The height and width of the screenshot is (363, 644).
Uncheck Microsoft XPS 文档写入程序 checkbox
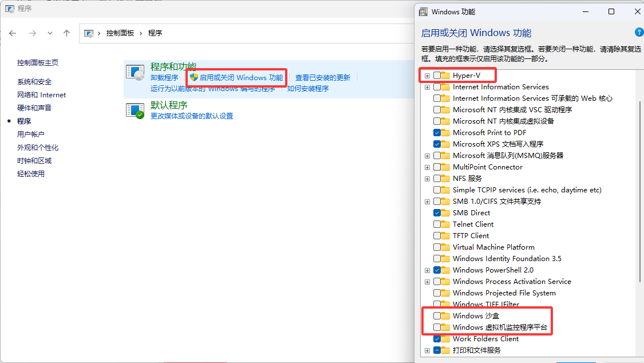click(437, 144)
